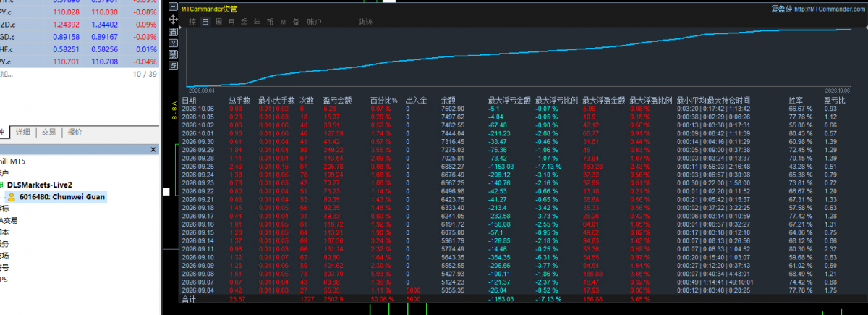Click the 盈亏比 column header
Viewport: 868px width, 315px height.
(835, 100)
